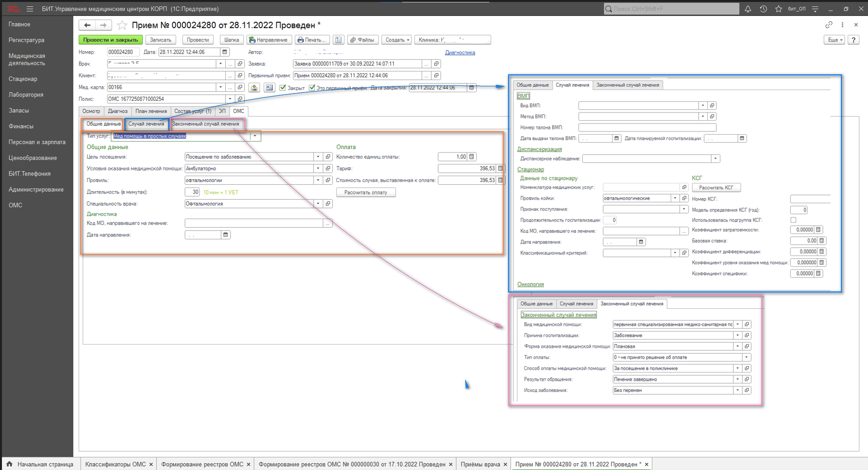Get link to document chain icon

829,25
